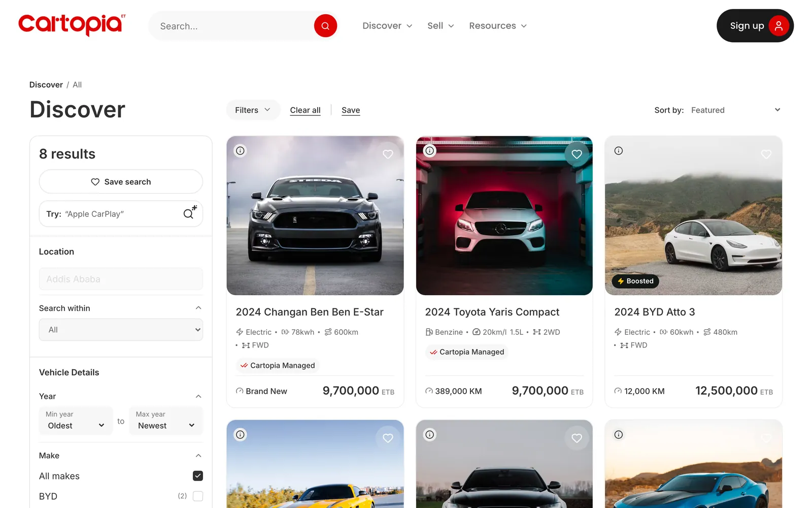Open the 2024 Toyota Yaris Compact title
Viewport: 812px width, 508px height.
pyautogui.click(x=492, y=312)
